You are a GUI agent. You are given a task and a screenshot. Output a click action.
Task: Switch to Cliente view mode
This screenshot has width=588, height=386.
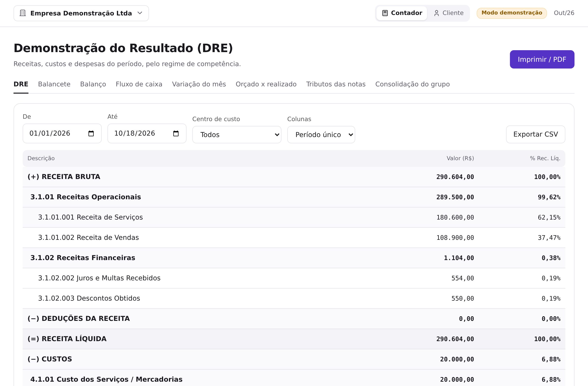coord(448,13)
